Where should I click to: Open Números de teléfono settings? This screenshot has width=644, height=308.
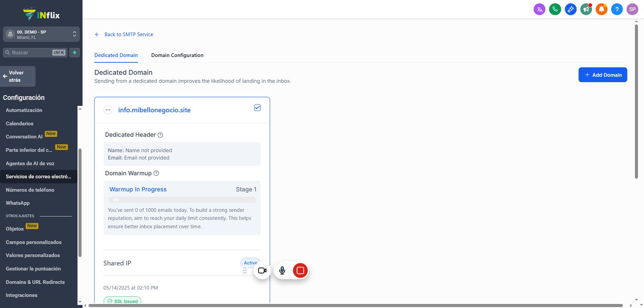pyautogui.click(x=30, y=190)
